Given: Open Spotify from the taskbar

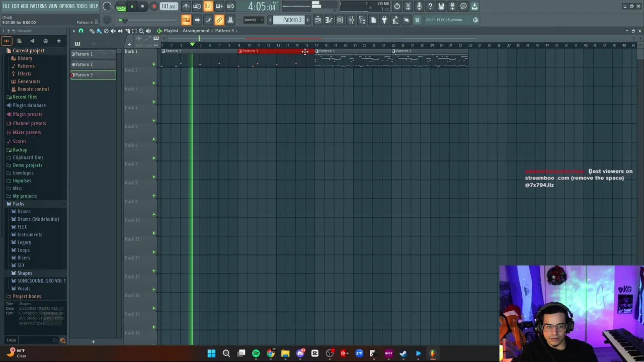Looking at the screenshot, I should pos(256,353).
